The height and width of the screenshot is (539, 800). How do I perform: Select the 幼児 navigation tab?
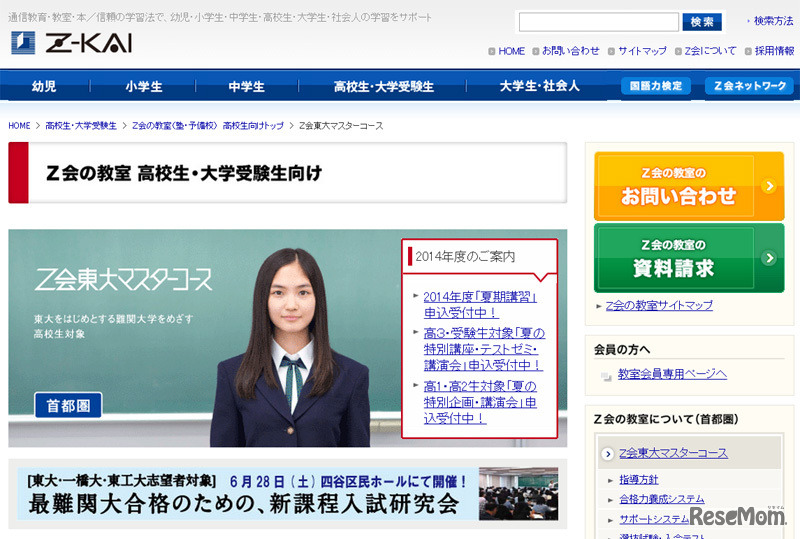click(45, 86)
